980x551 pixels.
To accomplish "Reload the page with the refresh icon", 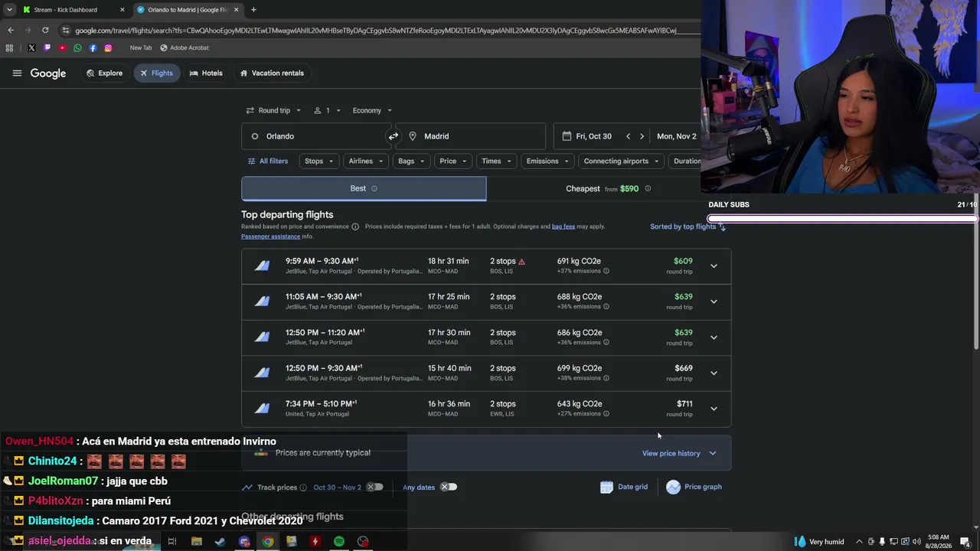I will [x=45, y=30].
